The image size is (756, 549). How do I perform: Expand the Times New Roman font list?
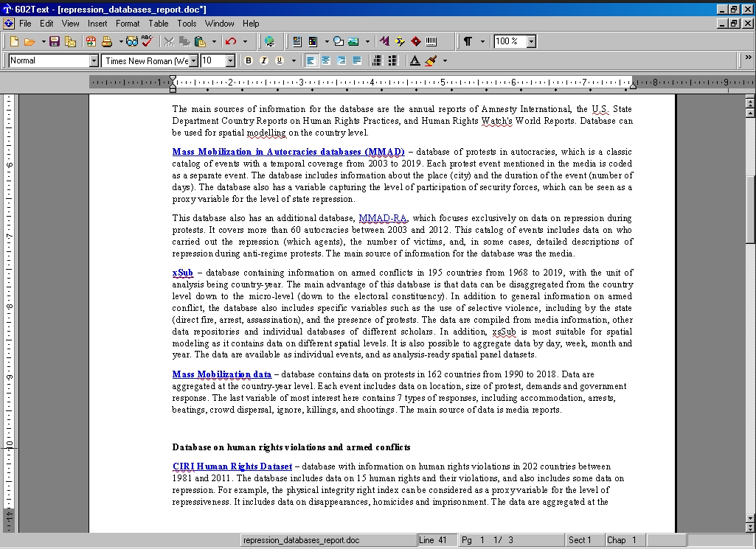(x=193, y=60)
